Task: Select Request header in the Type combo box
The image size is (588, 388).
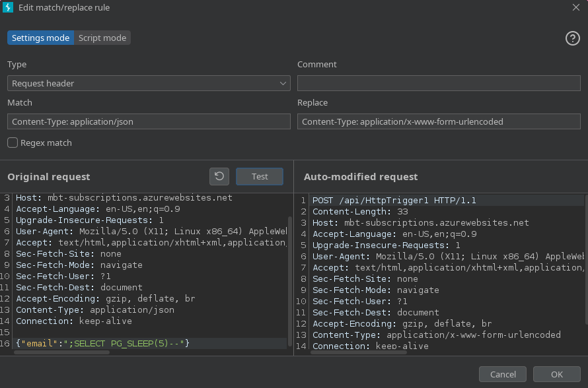Action: [x=149, y=83]
